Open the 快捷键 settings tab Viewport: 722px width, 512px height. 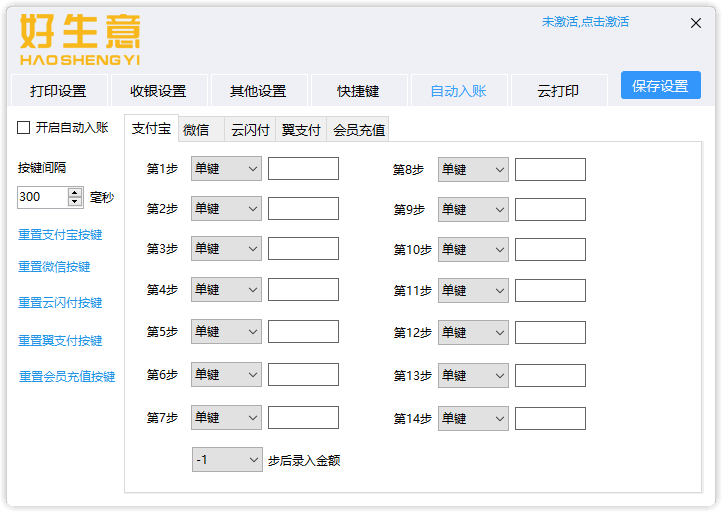tap(358, 91)
